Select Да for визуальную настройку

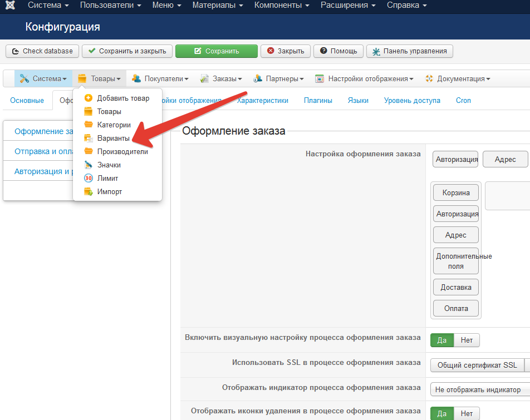(x=442, y=340)
